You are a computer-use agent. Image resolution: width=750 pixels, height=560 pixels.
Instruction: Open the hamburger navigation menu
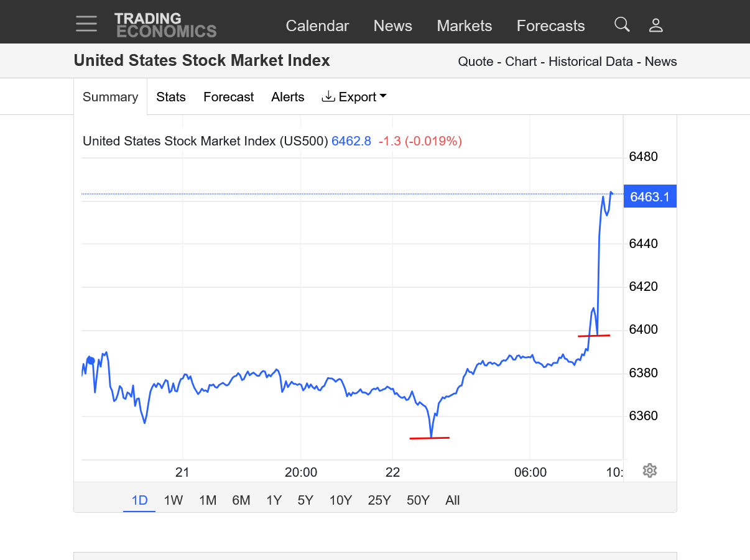(x=86, y=24)
